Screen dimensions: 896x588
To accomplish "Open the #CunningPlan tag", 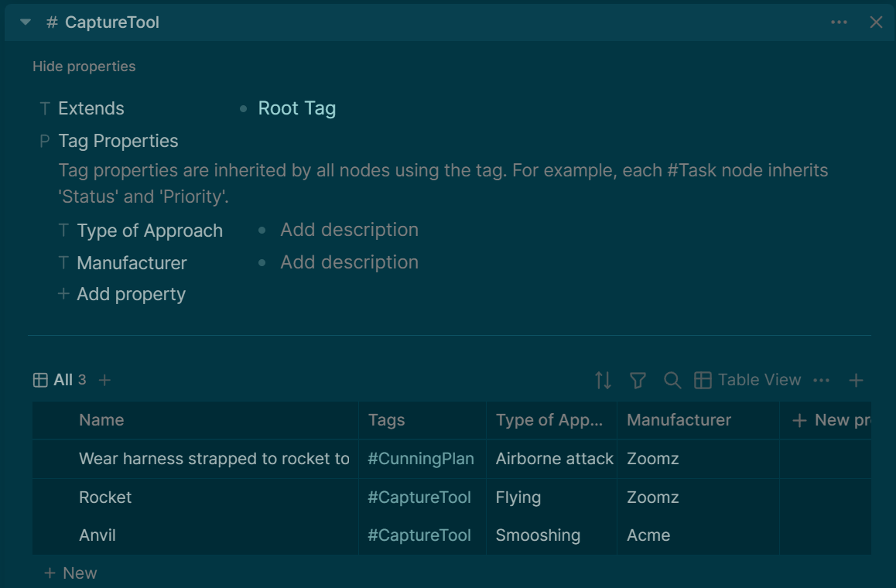I will pyautogui.click(x=420, y=459).
